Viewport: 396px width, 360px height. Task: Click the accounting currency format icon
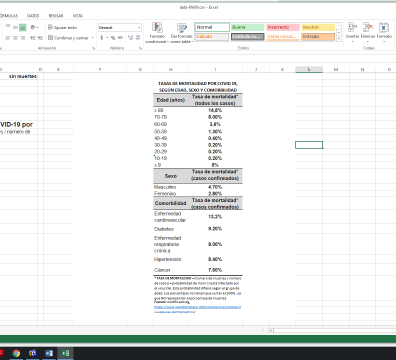[x=102, y=38]
